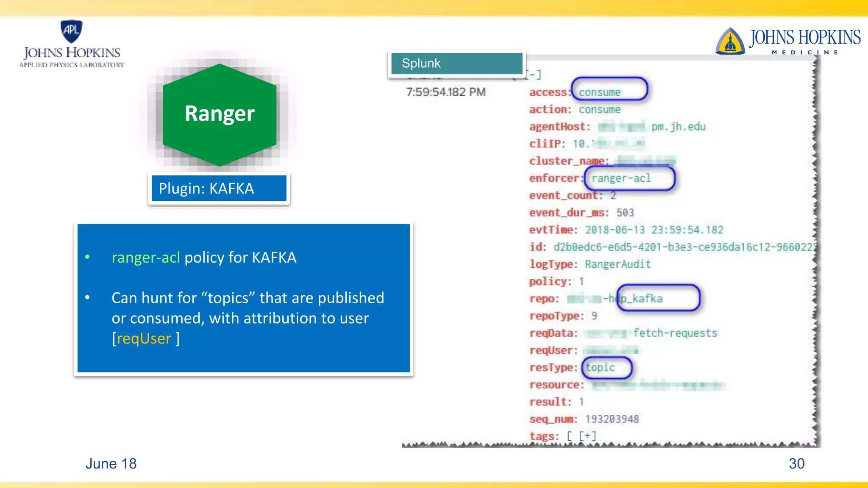Image resolution: width=868 pixels, height=488 pixels.
Task: Click the seq_num 193203948 value
Action: [612, 419]
